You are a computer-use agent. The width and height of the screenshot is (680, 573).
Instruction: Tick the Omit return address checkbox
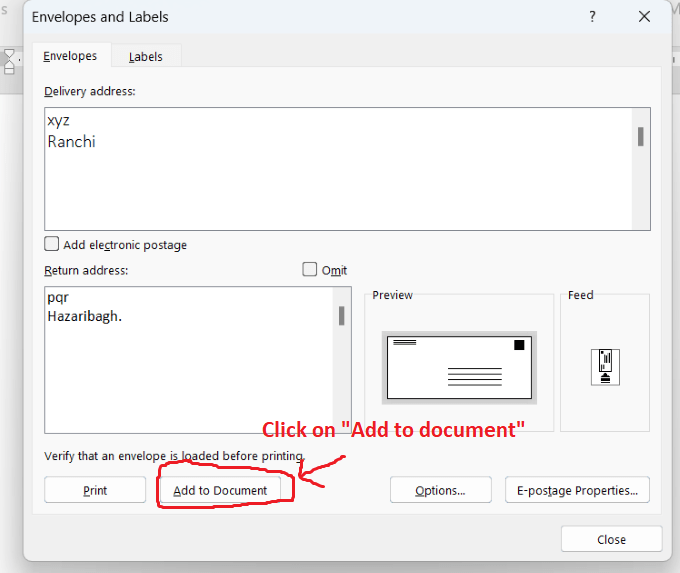pos(310,269)
